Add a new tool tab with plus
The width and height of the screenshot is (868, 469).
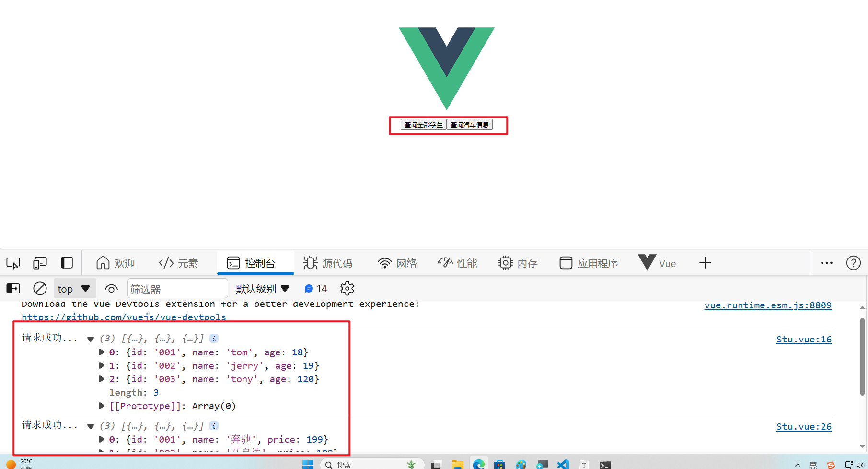pos(705,263)
